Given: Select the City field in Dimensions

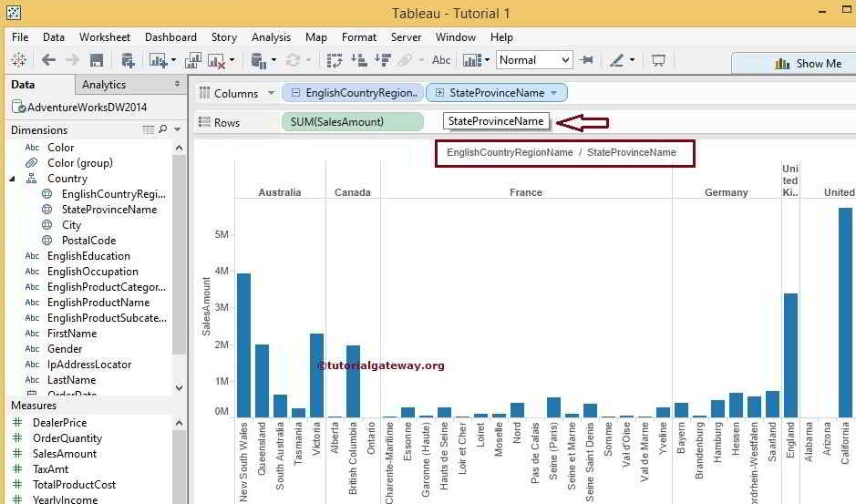Looking at the screenshot, I should (x=71, y=225).
